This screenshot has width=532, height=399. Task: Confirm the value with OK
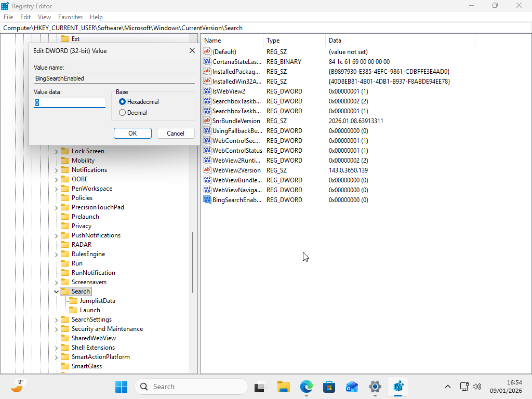132,133
